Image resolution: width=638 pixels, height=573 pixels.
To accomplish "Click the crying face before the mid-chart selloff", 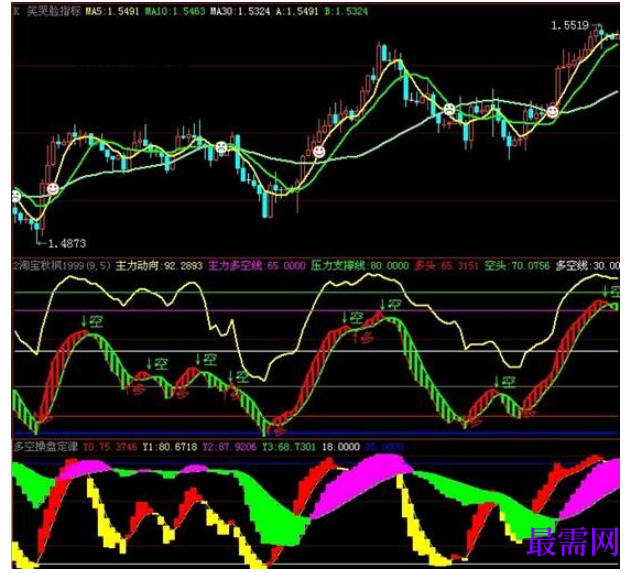I will point(221,147).
